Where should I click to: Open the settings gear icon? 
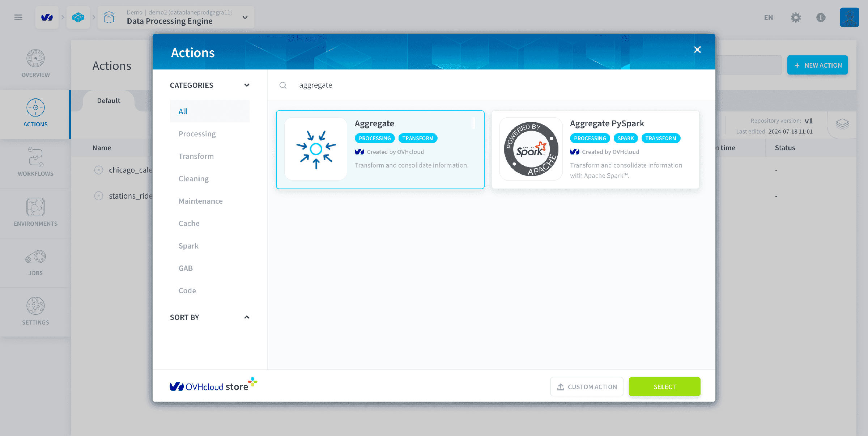796,17
